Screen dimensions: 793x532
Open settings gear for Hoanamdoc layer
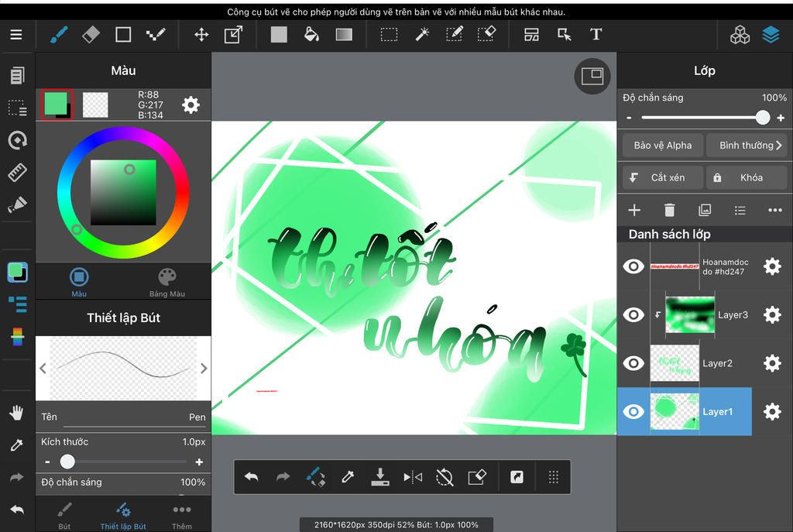click(772, 266)
